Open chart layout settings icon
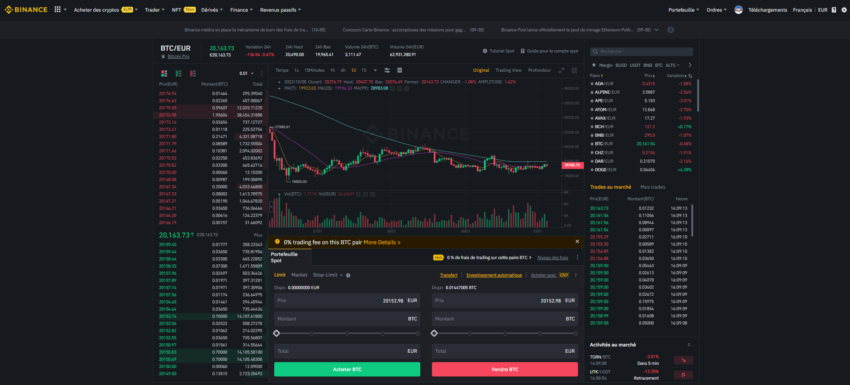Viewport: 850px width, 385px height. click(400, 70)
